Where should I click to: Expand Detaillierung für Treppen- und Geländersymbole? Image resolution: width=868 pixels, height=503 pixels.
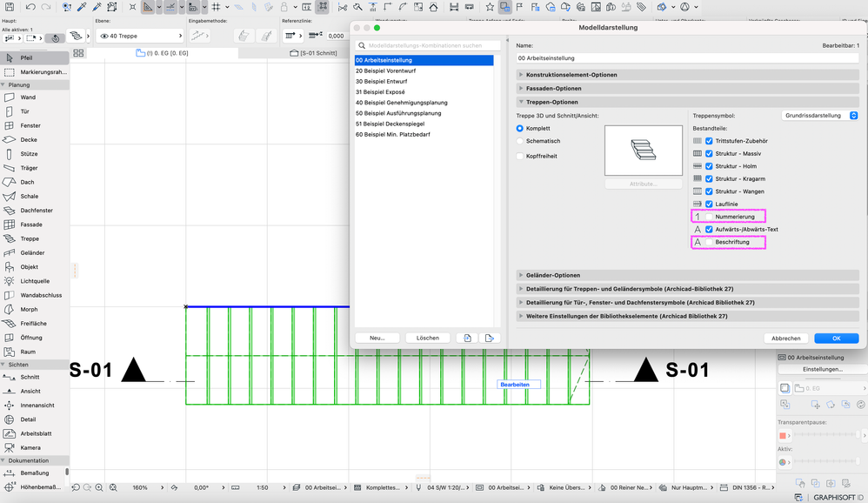(x=688, y=289)
